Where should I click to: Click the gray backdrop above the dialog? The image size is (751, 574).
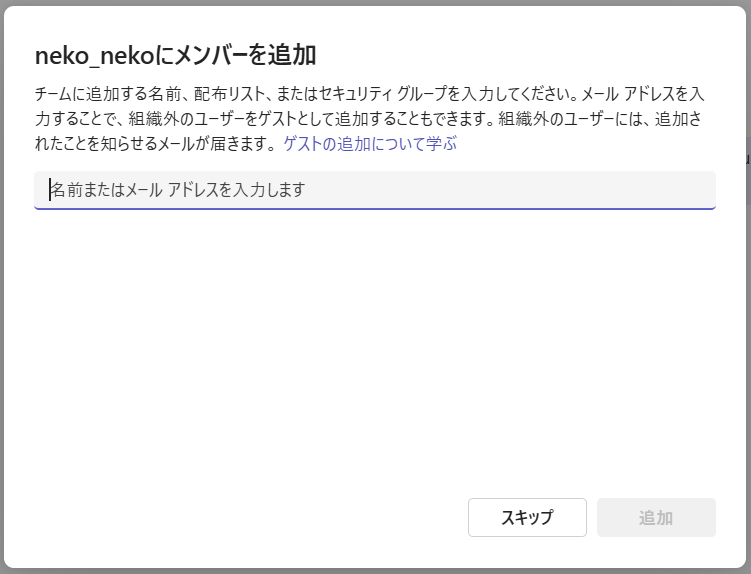click(x=375, y=2)
